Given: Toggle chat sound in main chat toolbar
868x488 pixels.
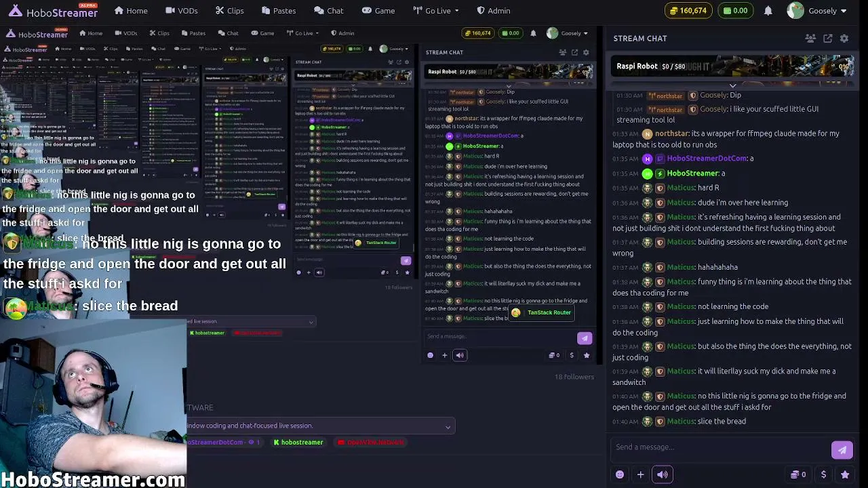Looking at the screenshot, I should [663, 474].
